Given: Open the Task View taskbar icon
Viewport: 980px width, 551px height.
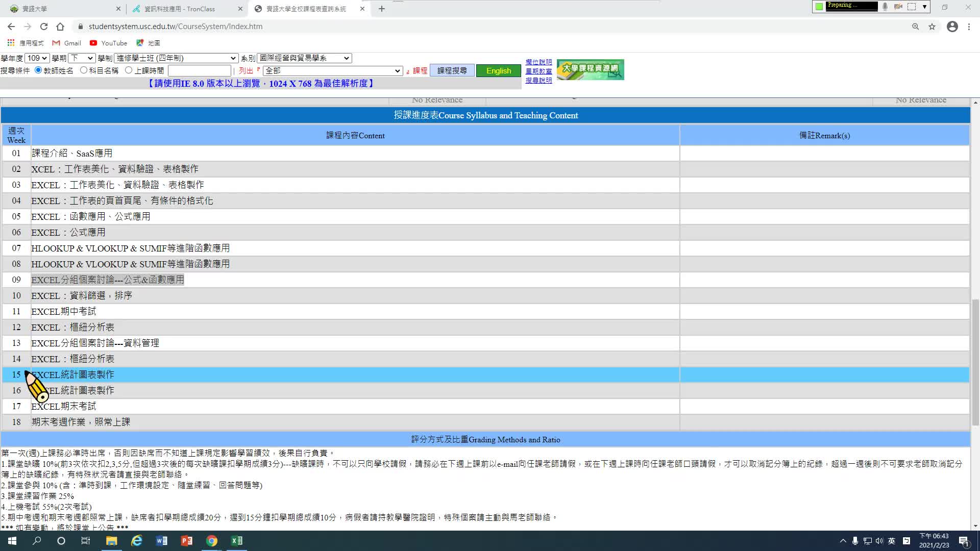Looking at the screenshot, I should click(86, 541).
